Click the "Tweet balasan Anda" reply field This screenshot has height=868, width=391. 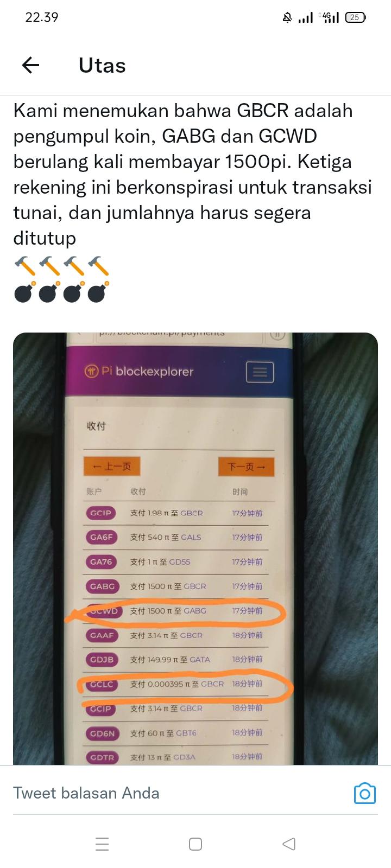pyautogui.click(x=179, y=793)
